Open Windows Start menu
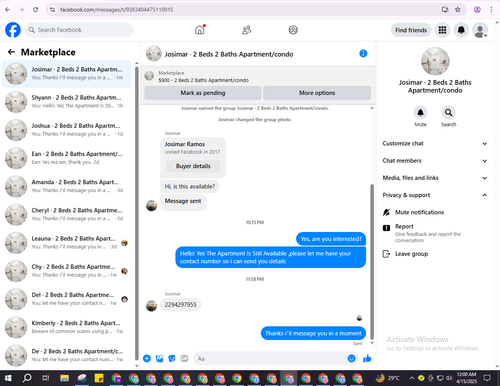This screenshot has width=500, height=386. pos(8,378)
